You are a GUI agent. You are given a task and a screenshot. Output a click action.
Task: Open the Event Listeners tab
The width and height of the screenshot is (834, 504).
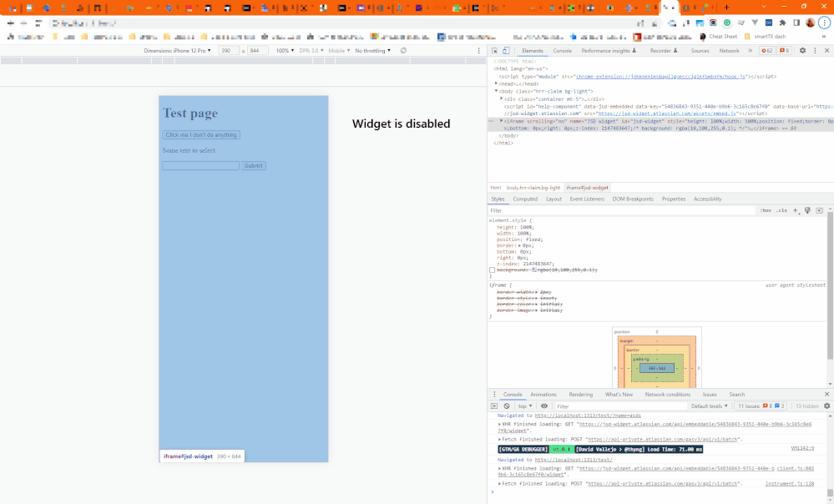pyautogui.click(x=587, y=199)
